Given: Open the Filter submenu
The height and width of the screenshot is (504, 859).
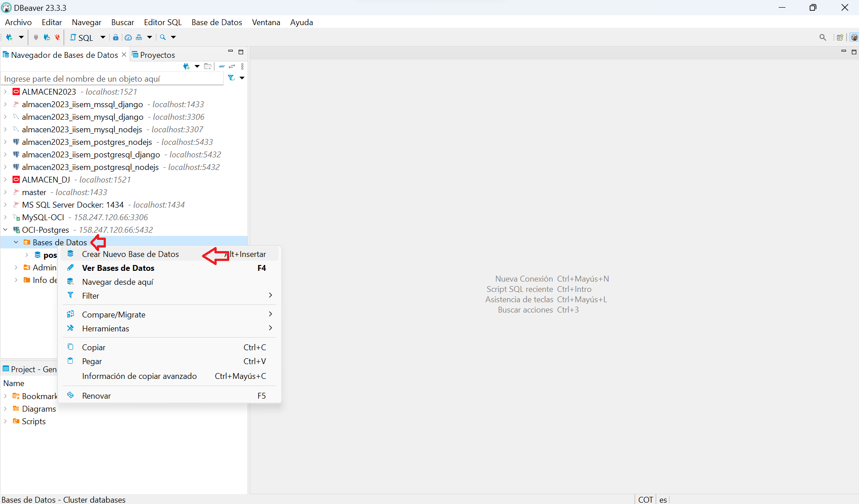Looking at the screenshot, I should click(170, 295).
